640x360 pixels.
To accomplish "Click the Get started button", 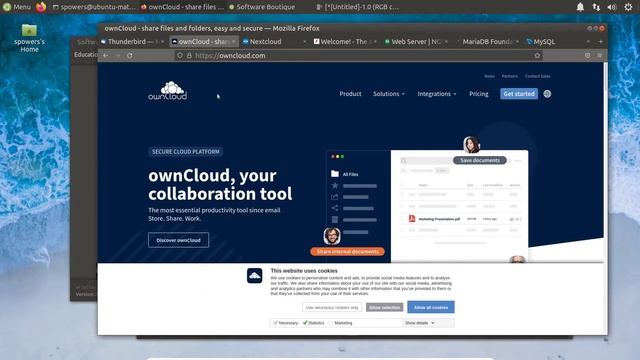I will [x=519, y=94].
